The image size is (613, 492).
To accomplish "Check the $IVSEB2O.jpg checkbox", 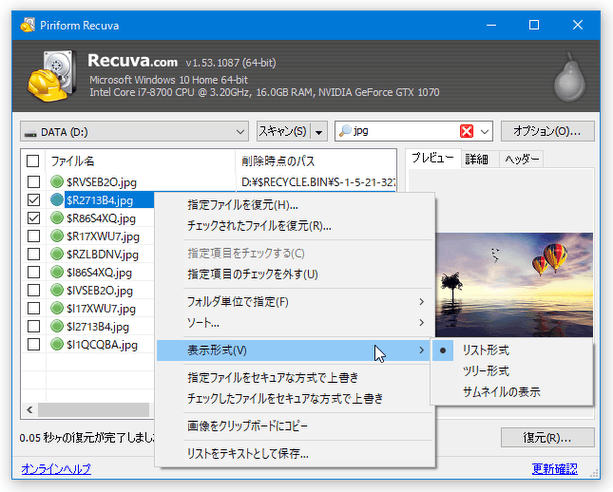I will click(x=34, y=290).
